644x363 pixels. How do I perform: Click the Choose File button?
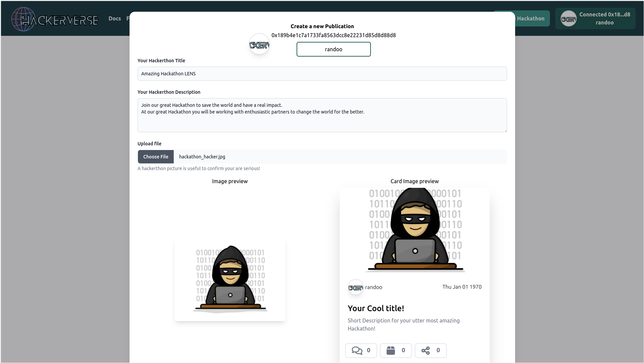pyautogui.click(x=156, y=157)
